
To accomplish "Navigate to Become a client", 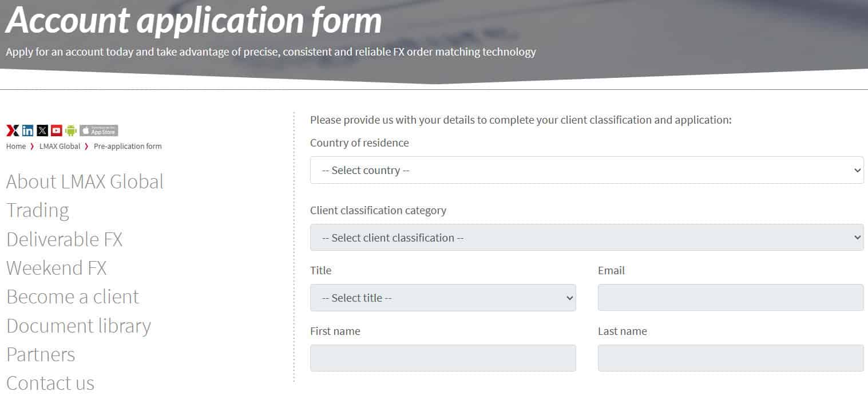I will 73,297.
